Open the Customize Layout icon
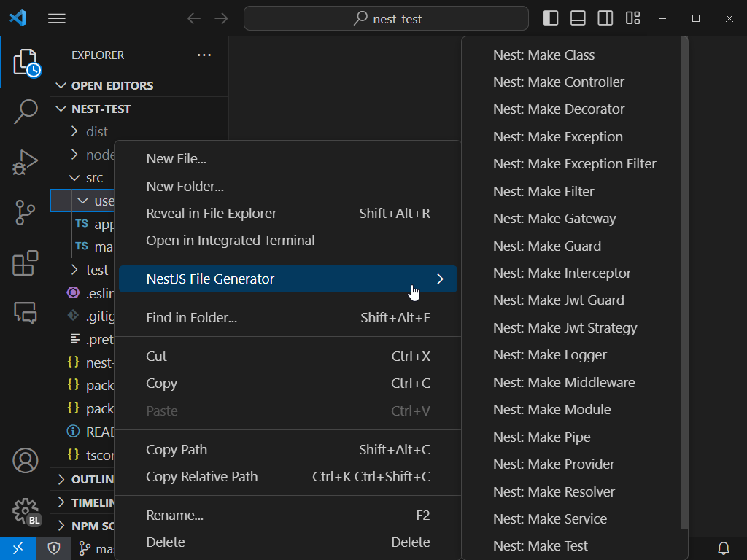Image resolution: width=747 pixels, height=560 pixels. (x=632, y=18)
